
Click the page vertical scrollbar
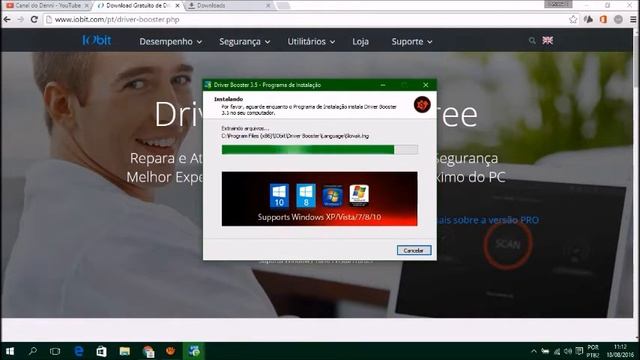click(637, 184)
